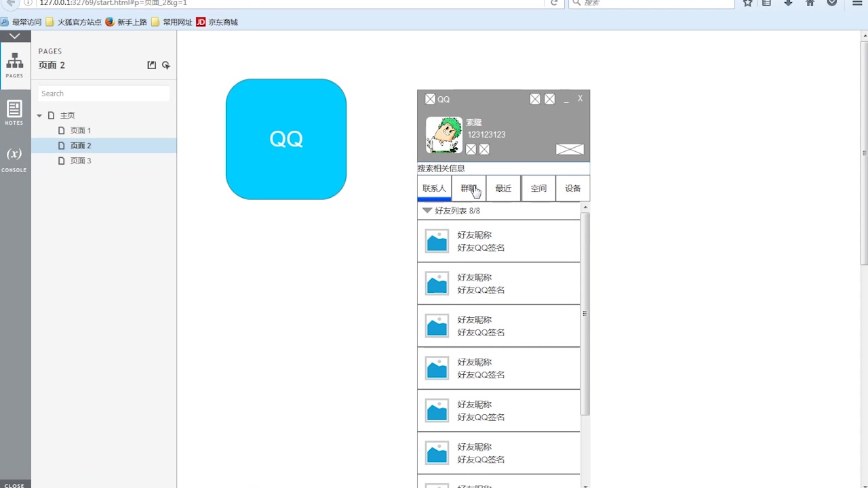Collapse the Axure sidebar with top chevron

[x=15, y=36]
